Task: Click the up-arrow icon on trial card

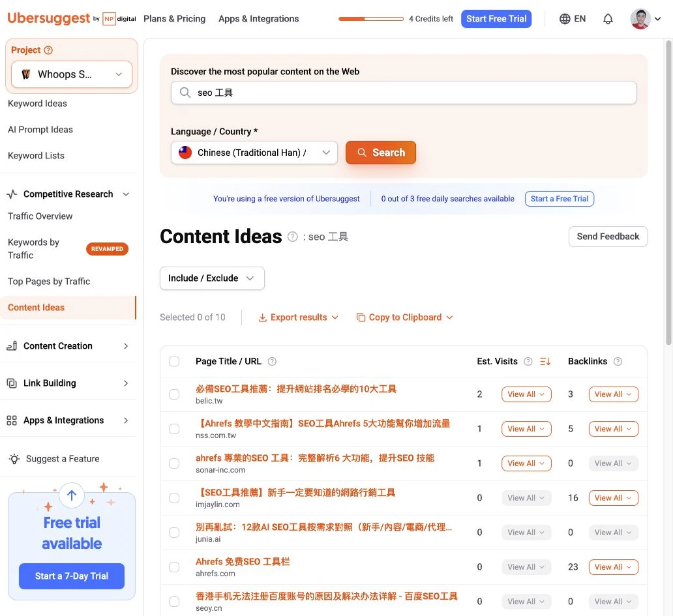Action: click(72, 495)
